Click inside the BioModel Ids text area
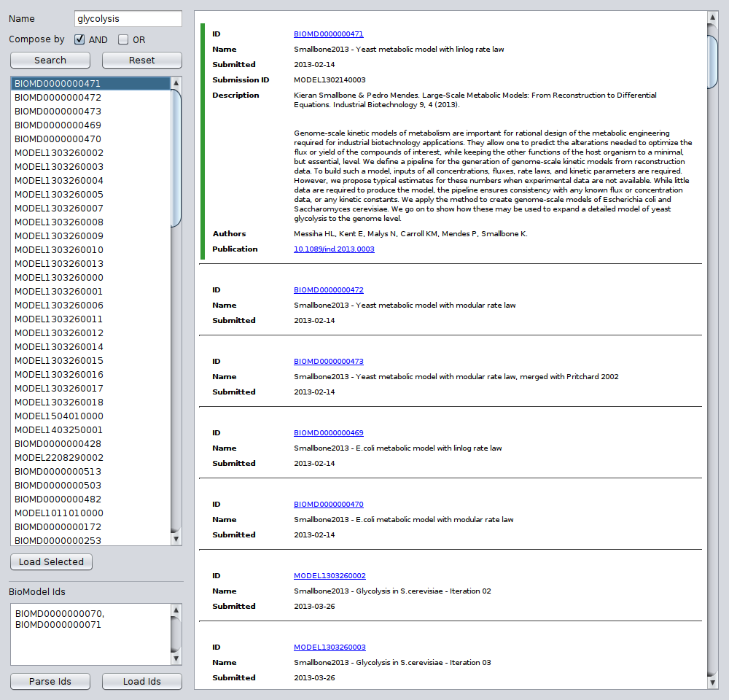Image resolution: width=729 pixels, height=700 pixels. click(90, 634)
